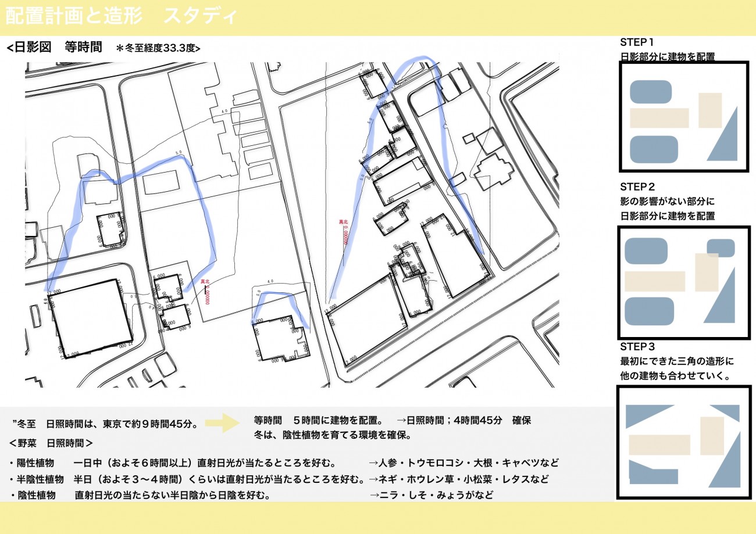Click the top blue rounded rectangle in STEP 1
The height and width of the screenshot is (534, 756).
click(650, 92)
